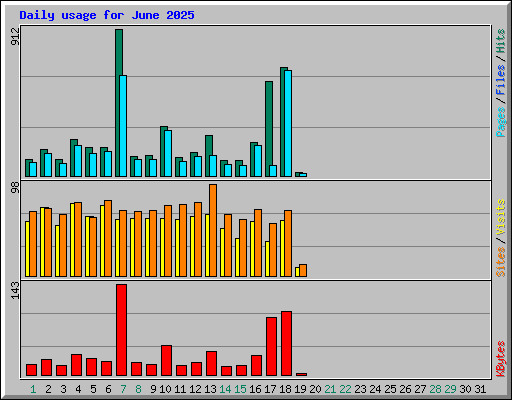Click the red KBytes bar for day 17
This screenshot has width=512, height=400.
271,346
